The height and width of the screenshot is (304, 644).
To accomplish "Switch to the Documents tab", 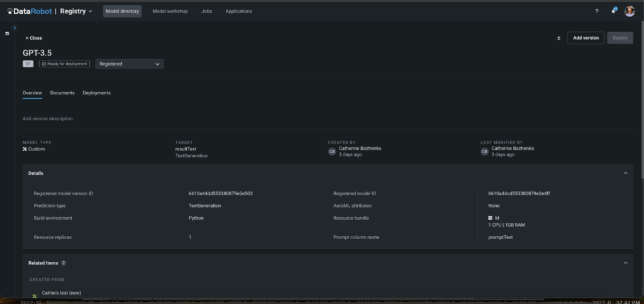I will 62,93.
